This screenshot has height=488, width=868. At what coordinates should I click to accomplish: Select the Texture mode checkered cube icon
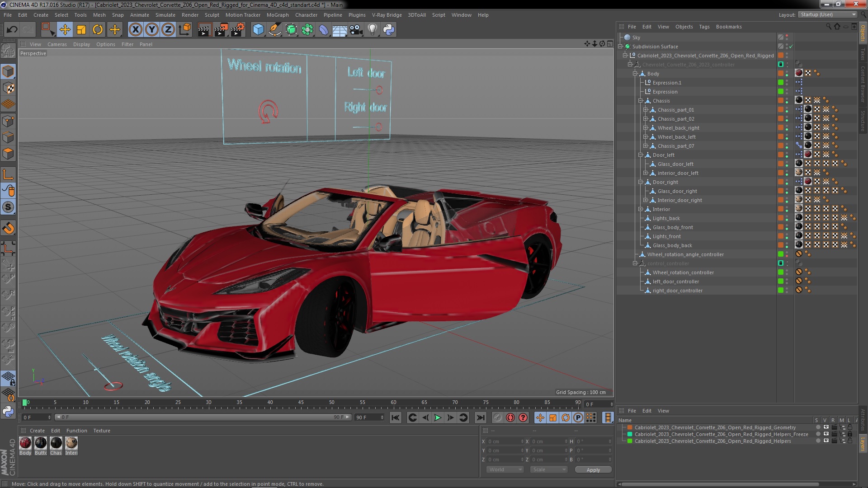(x=8, y=88)
